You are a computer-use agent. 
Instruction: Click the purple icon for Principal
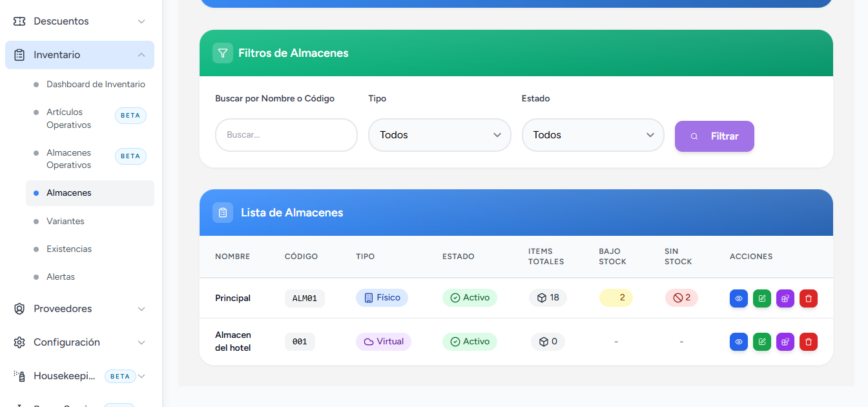[785, 298]
